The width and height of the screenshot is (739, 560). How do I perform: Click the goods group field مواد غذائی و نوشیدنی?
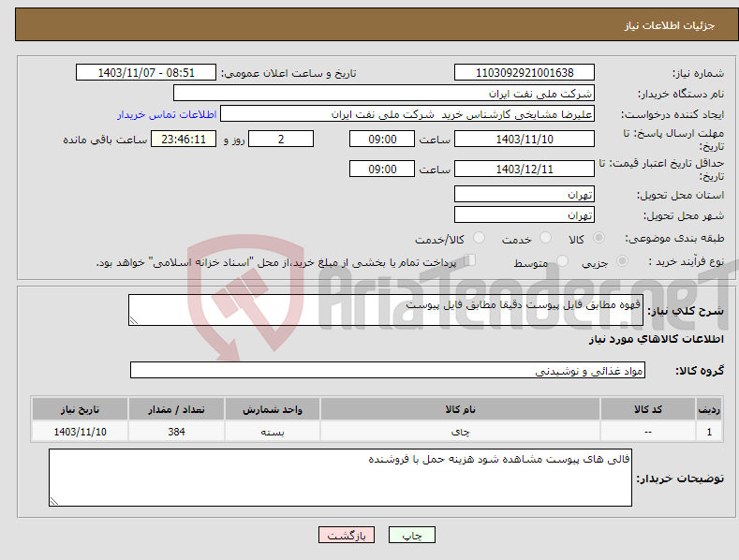(x=388, y=371)
